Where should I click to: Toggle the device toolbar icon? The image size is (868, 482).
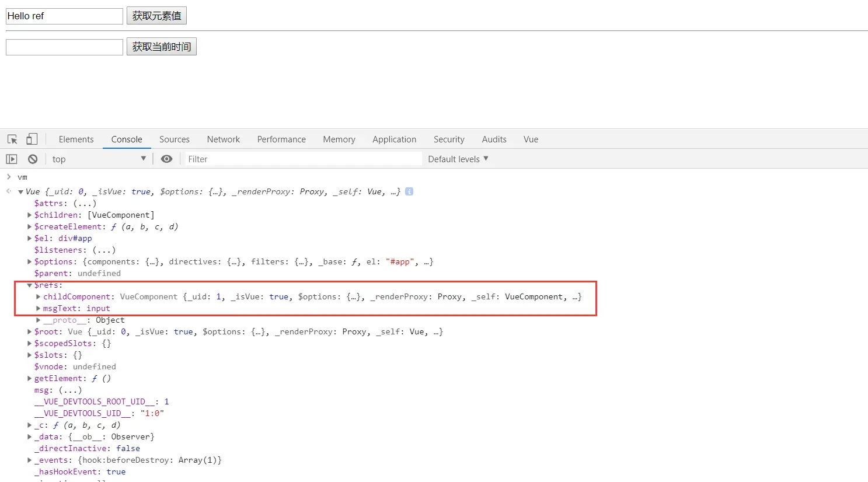point(32,139)
